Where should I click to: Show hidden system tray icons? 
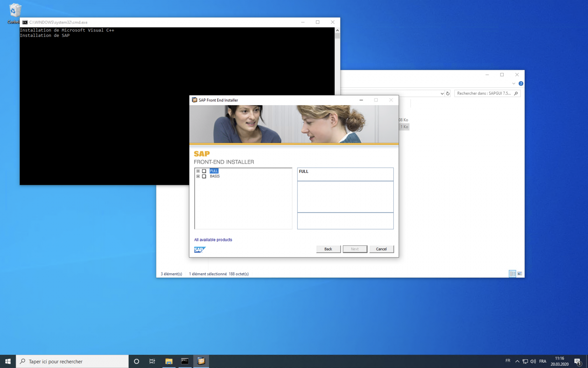(517, 361)
